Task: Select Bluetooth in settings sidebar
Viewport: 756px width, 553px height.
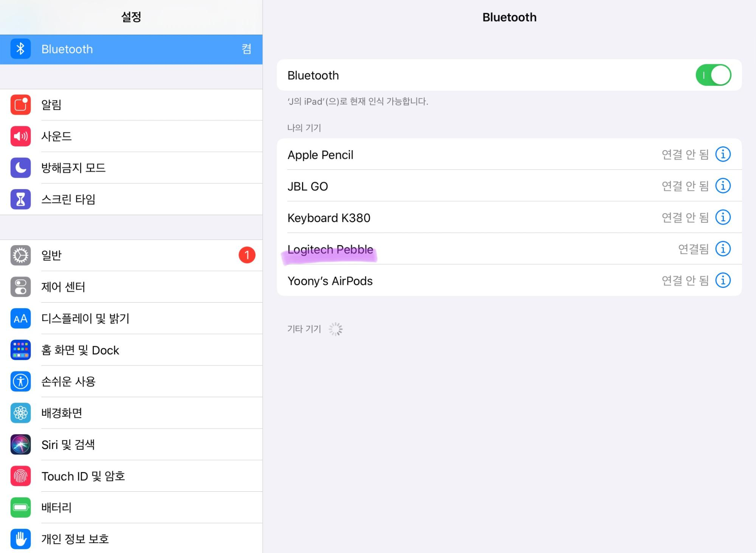Action: point(131,49)
